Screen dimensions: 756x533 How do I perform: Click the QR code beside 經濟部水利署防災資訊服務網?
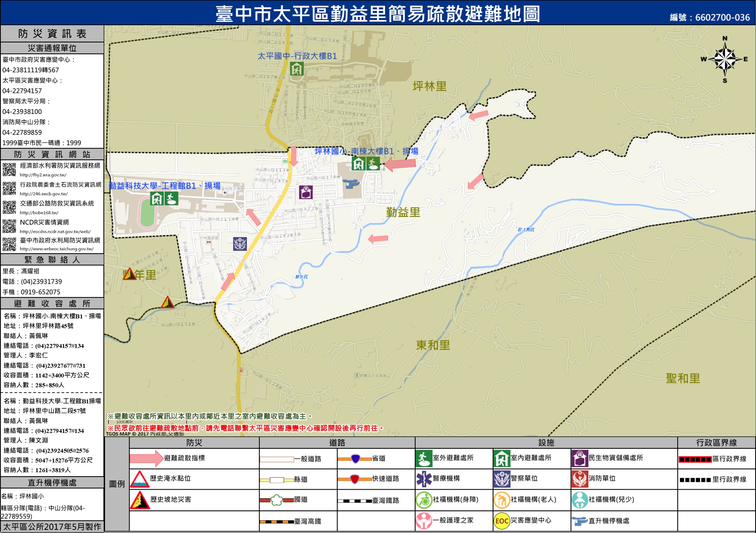point(9,169)
